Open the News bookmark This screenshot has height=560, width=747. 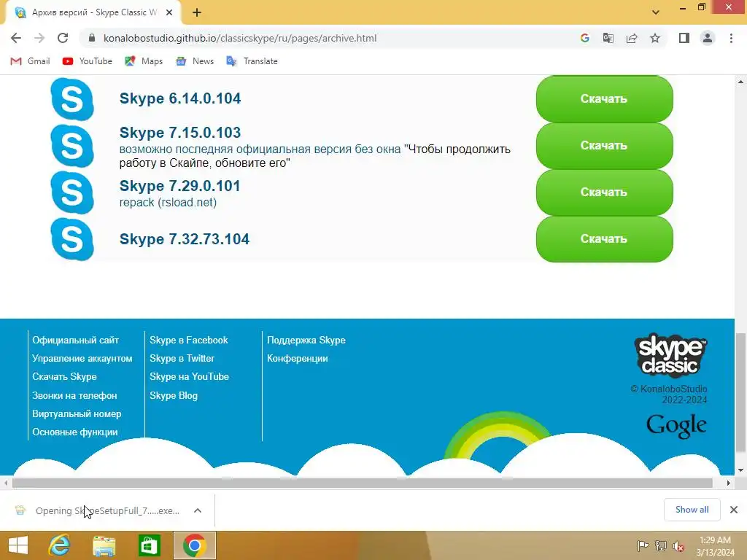coord(194,61)
